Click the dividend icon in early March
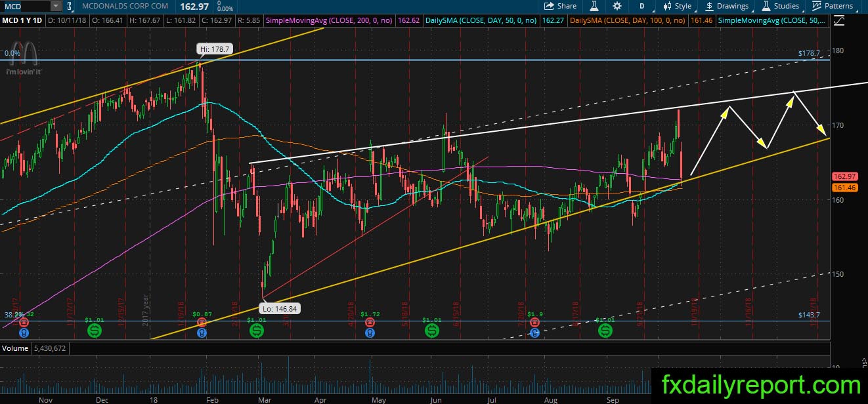868x404 pixels. 257,331
